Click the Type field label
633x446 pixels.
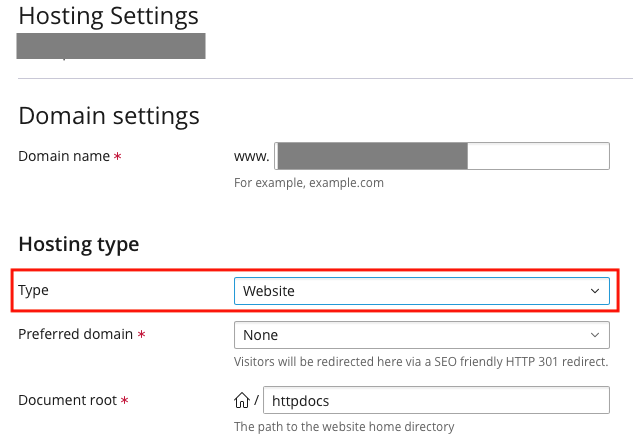click(34, 291)
